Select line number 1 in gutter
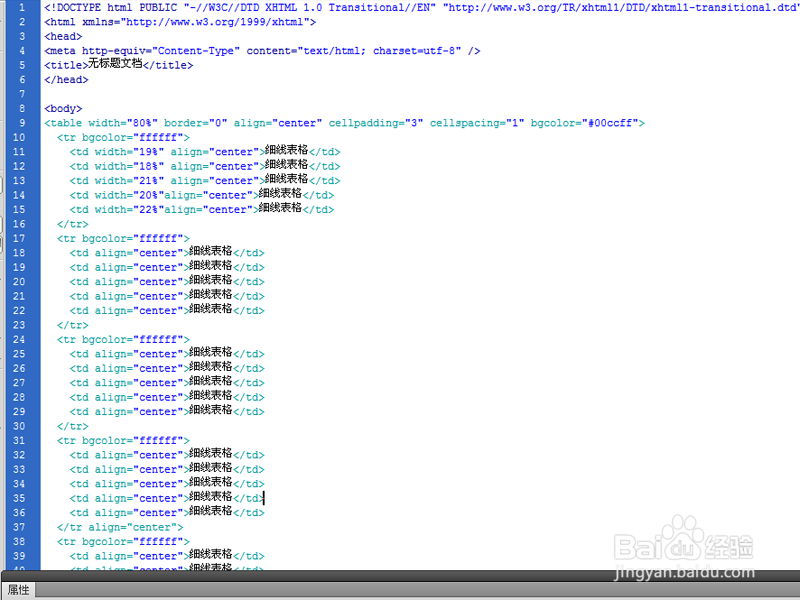The height and width of the screenshot is (600, 800). [x=22, y=8]
